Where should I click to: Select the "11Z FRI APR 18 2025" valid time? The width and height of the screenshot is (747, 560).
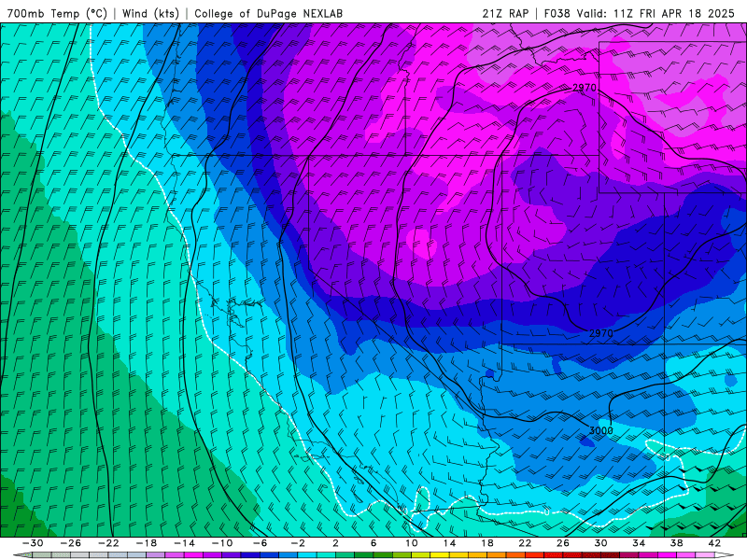(674, 13)
